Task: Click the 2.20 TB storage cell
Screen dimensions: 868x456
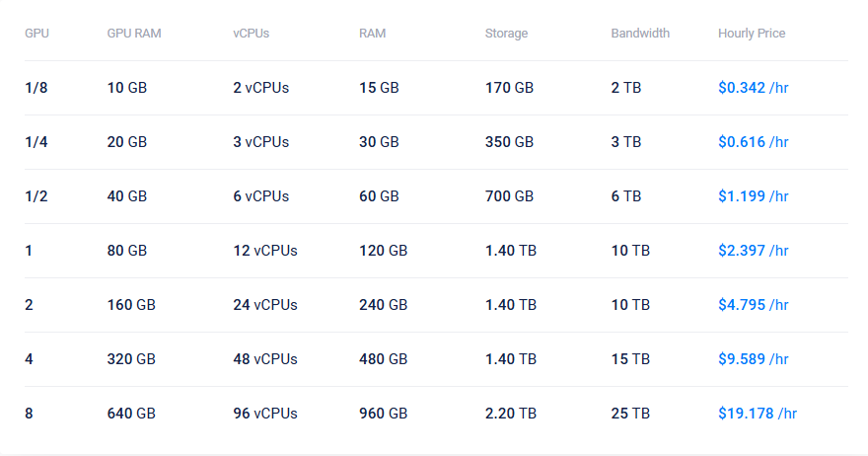Action: click(x=511, y=414)
